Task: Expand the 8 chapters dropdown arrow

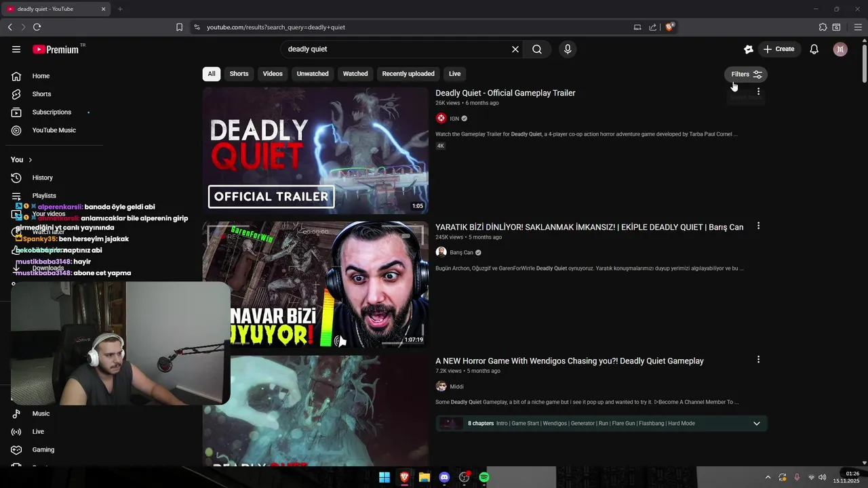Action: [757, 424]
